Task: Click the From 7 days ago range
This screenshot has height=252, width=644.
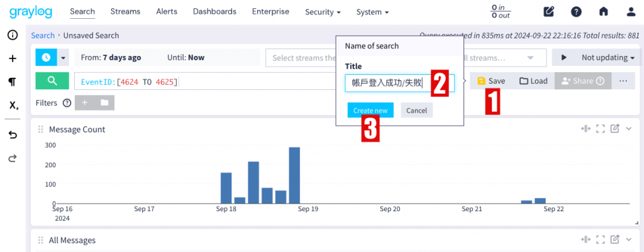Action: tap(111, 57)
